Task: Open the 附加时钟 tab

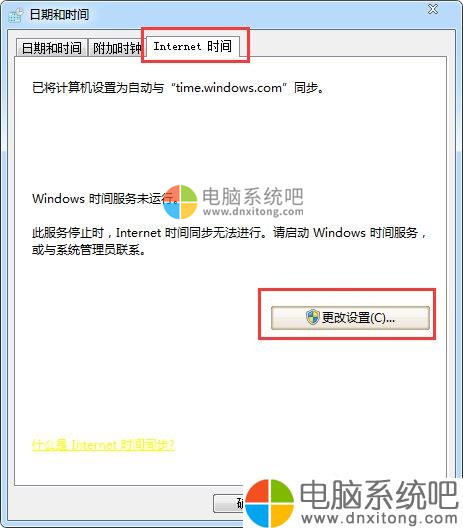Action: (116, 48)
